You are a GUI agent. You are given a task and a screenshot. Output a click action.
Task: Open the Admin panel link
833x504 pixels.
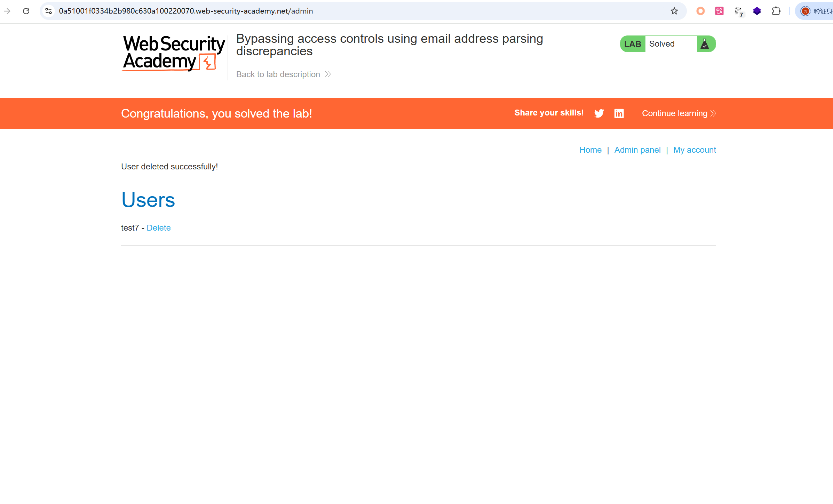click(637, 150)
